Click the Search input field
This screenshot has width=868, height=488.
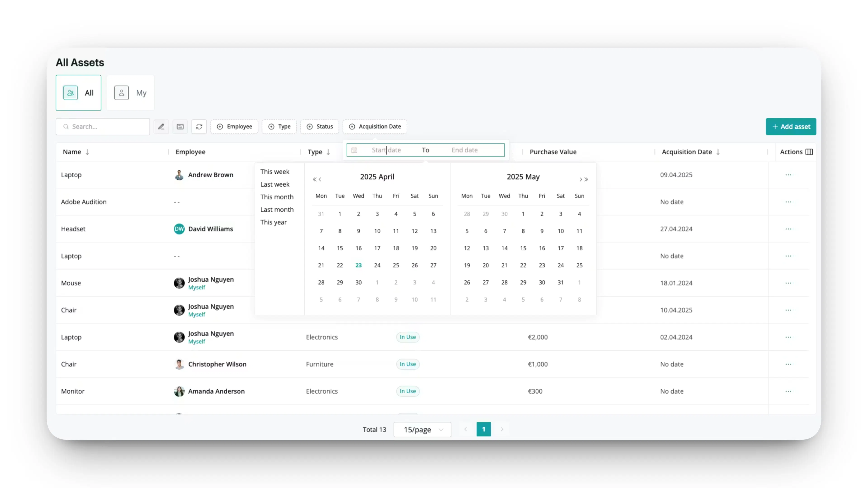pyautogui.click(x=103, y=126)
